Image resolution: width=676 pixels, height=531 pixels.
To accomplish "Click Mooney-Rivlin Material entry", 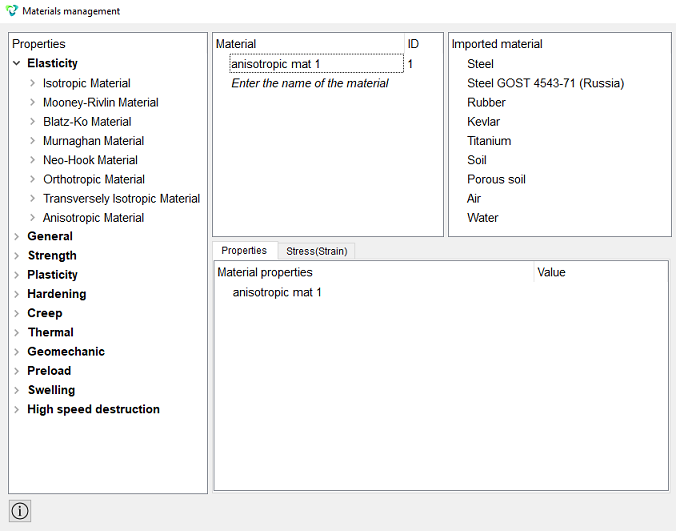I will pyautogui.click(x=100, y=103).
